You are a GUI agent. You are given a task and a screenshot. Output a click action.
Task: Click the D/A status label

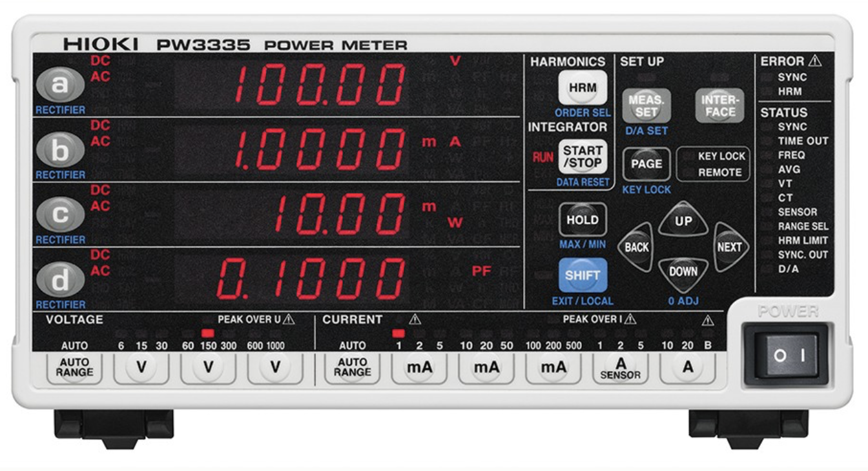point(788,268)
